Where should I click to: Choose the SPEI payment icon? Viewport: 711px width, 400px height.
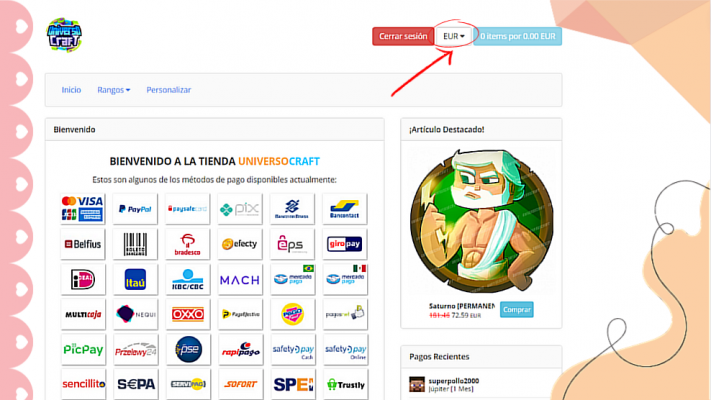[x=292, y=385]
